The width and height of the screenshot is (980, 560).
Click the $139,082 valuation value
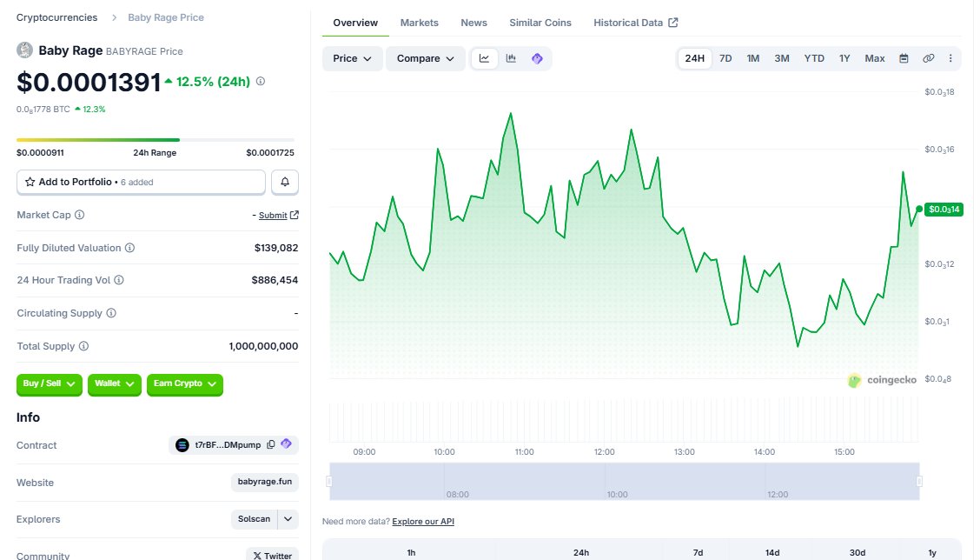pyautogui.click(x=276, y=248)
